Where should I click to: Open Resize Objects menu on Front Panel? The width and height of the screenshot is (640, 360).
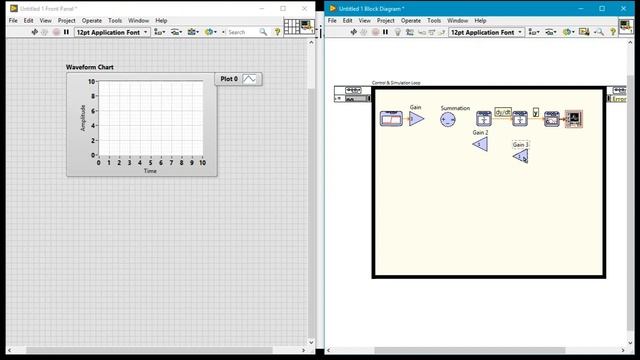click(x=193, y=32)
